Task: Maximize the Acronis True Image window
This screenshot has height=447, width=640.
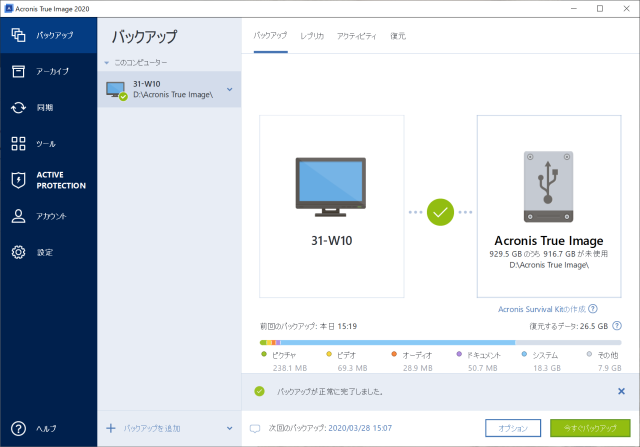Action: click(600, 9)
